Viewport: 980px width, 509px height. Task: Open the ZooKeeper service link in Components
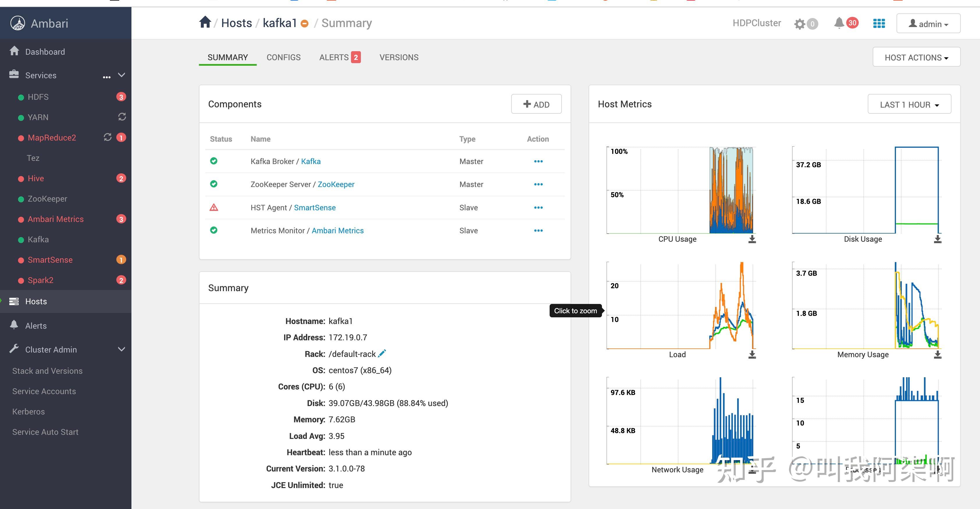[336, 184]
